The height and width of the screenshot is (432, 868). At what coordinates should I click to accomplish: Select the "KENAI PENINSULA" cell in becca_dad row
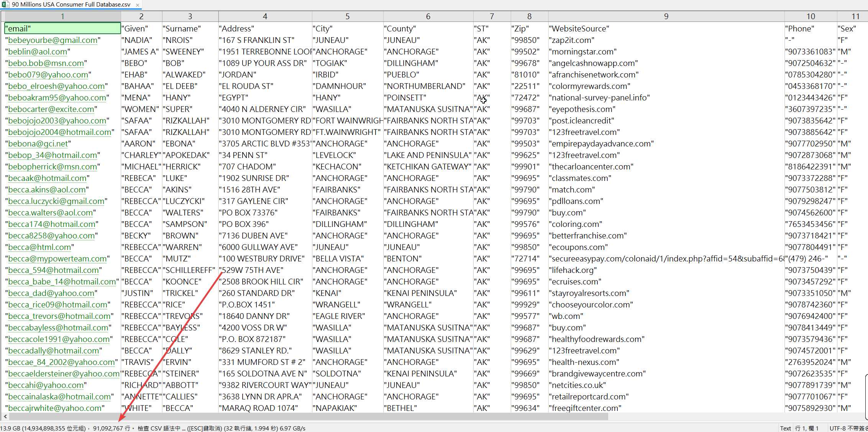(428, 293)
